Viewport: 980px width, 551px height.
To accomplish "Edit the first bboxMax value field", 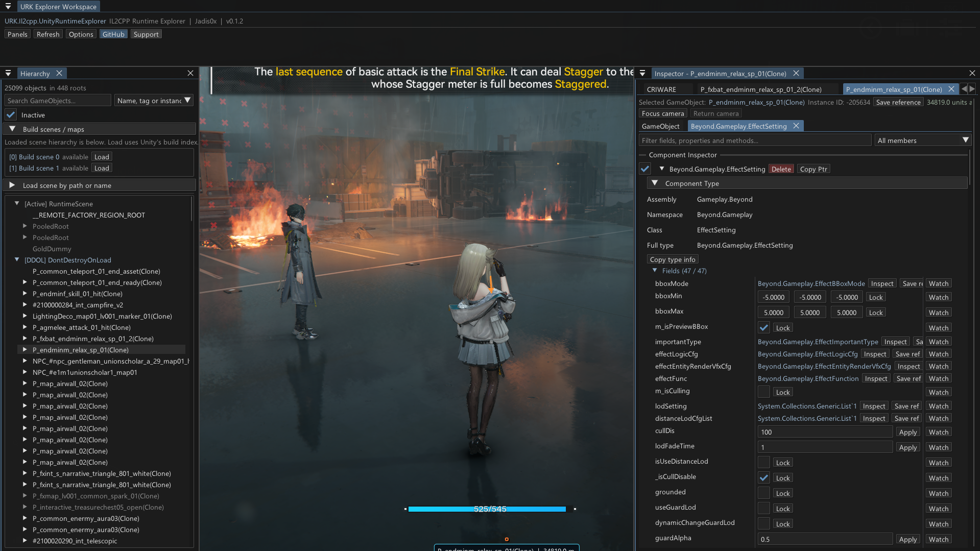I will tap(773, 313).
